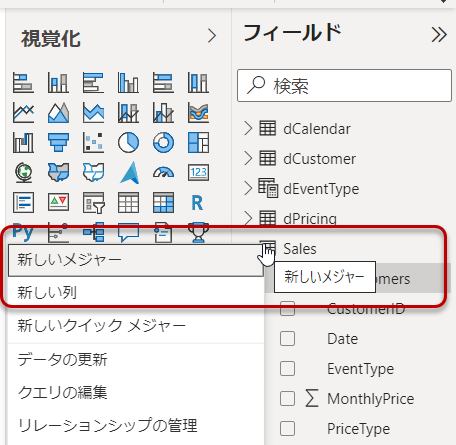Screen dimensions: 456x445
Task: Select the Sales table name
Action: 300,249
